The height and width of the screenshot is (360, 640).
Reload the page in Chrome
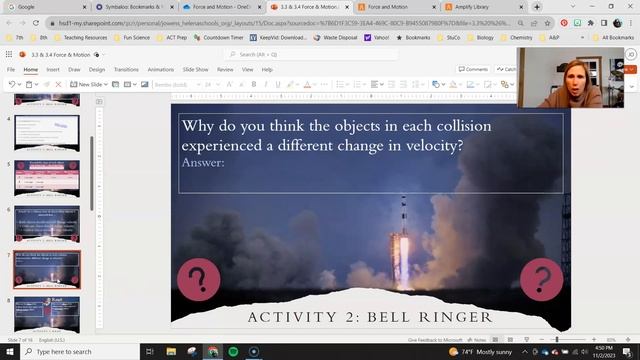(36, 23)
